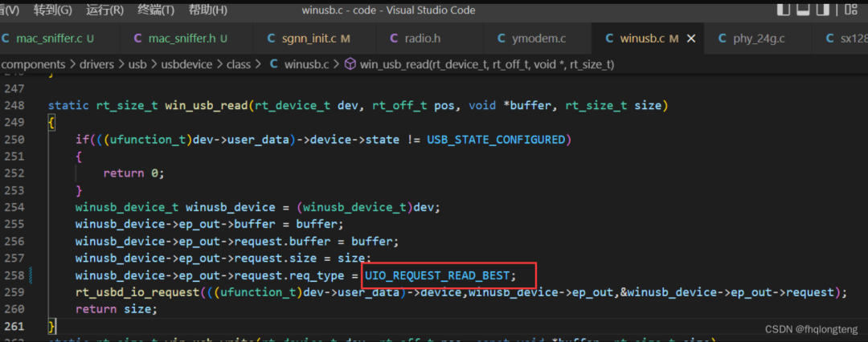Screen dimensions: 868x342
Task: Open the drivers breadcrumb dropdown
Action: click(95, 65)
